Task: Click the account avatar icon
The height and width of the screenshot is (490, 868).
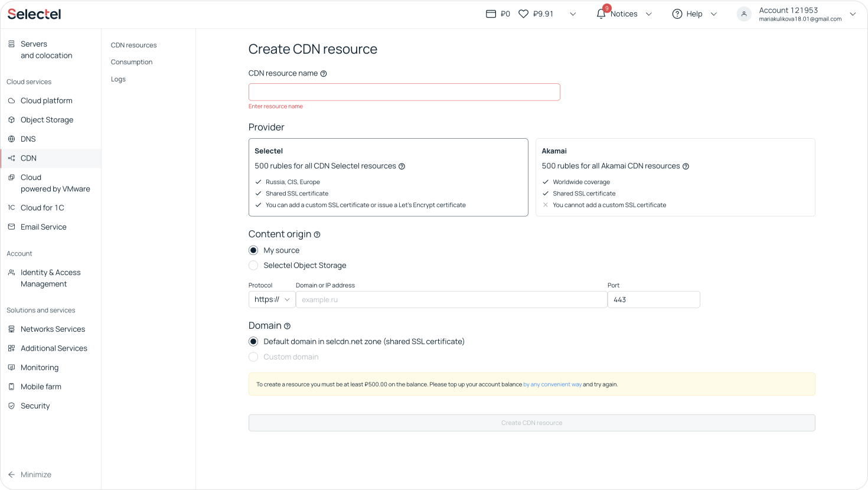Action: (744, 14)
